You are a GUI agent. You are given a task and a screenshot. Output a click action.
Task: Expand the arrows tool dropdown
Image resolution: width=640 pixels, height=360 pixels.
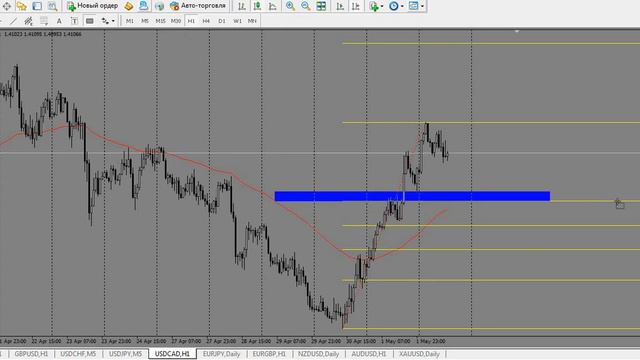113,21
